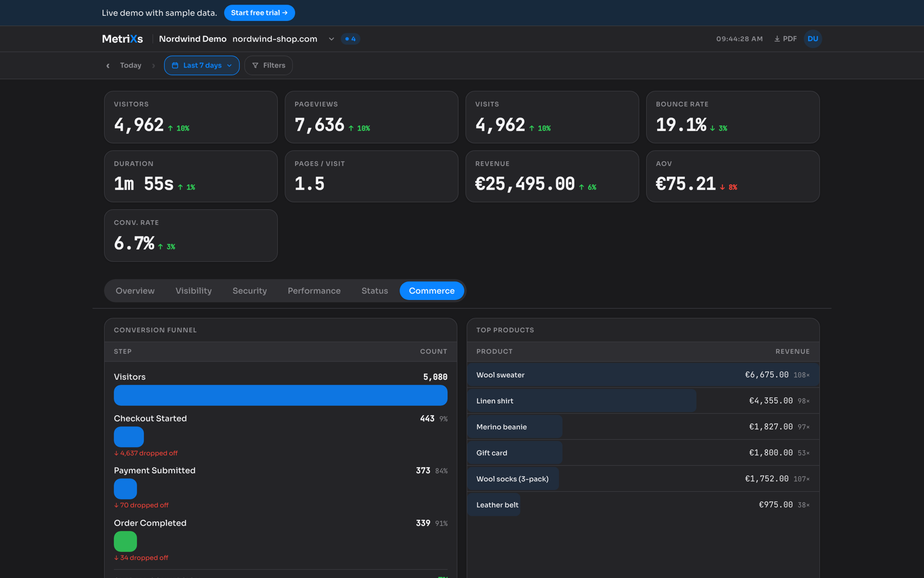Go to next period with right chevron
The image size is (924, 578).
(x=154, y=66)
